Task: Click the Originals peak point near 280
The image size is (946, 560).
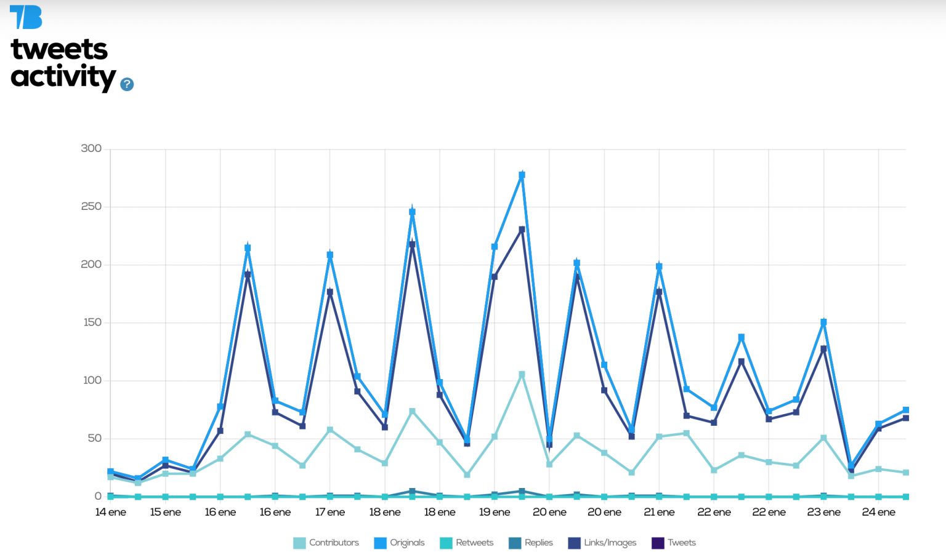Action: 521,174
